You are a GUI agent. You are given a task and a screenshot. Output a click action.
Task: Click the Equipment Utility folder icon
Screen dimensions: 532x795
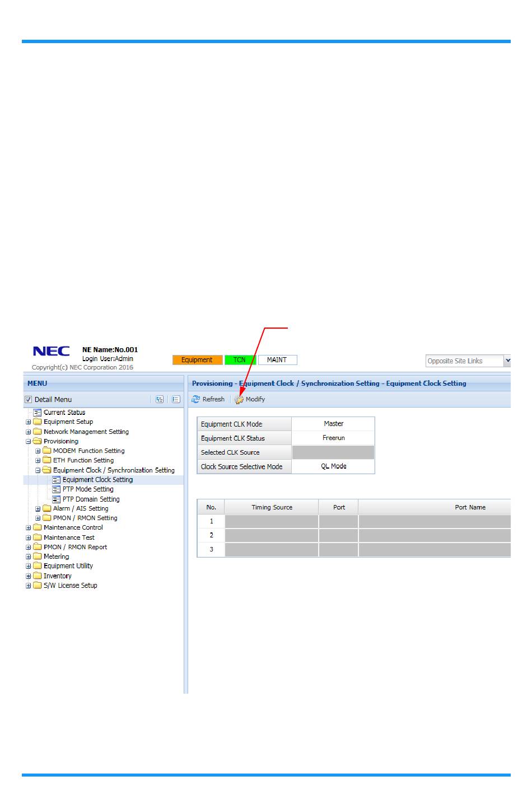[38, 566]
